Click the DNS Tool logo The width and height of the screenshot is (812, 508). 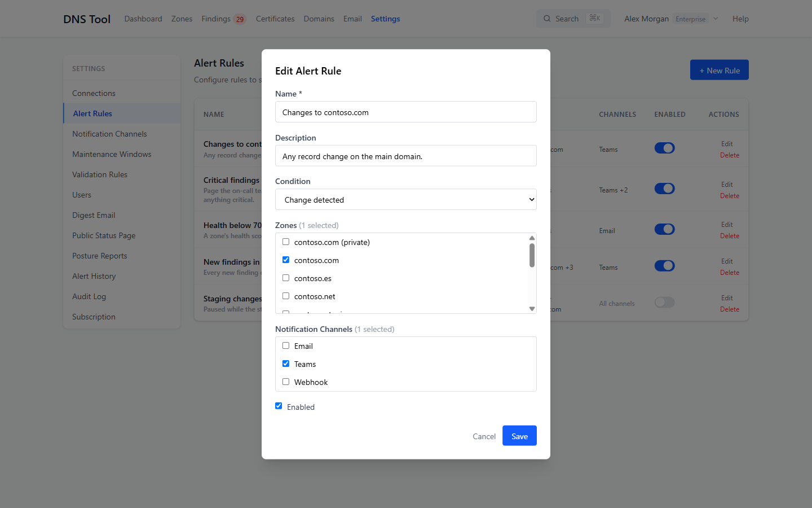click(87, 19)
